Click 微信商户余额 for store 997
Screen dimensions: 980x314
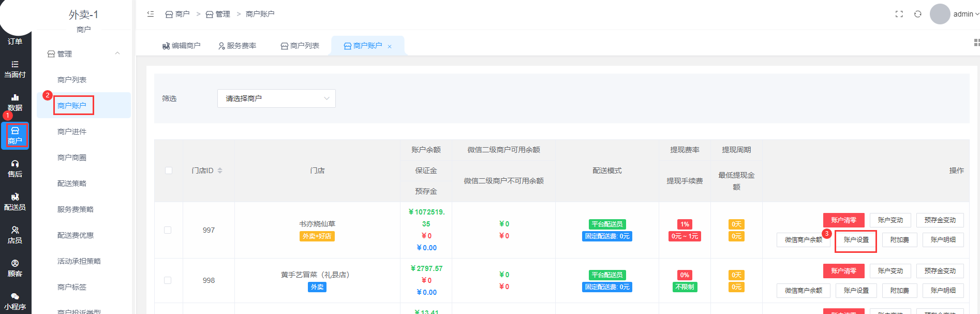(x=804, y=240)
